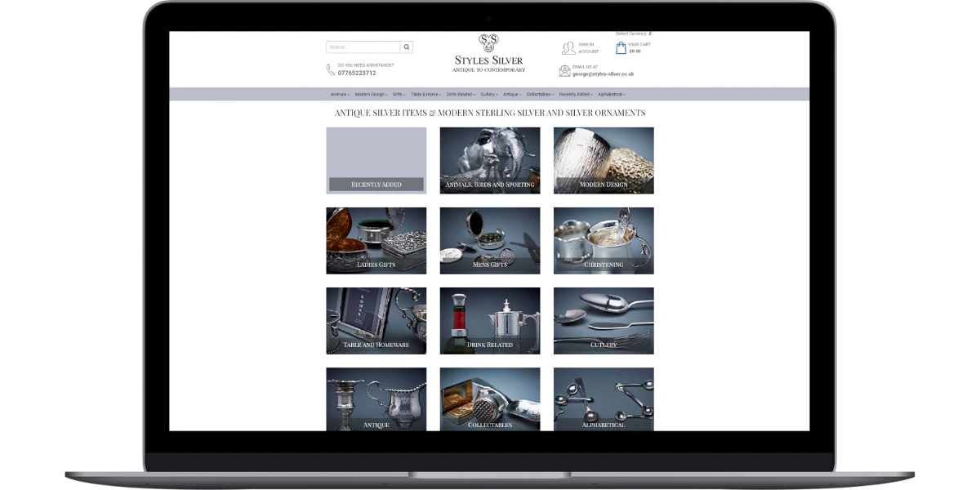This screenshot has height=490, width=980.
Task: Click the phone assistance icon
Action: click(331, 70)
